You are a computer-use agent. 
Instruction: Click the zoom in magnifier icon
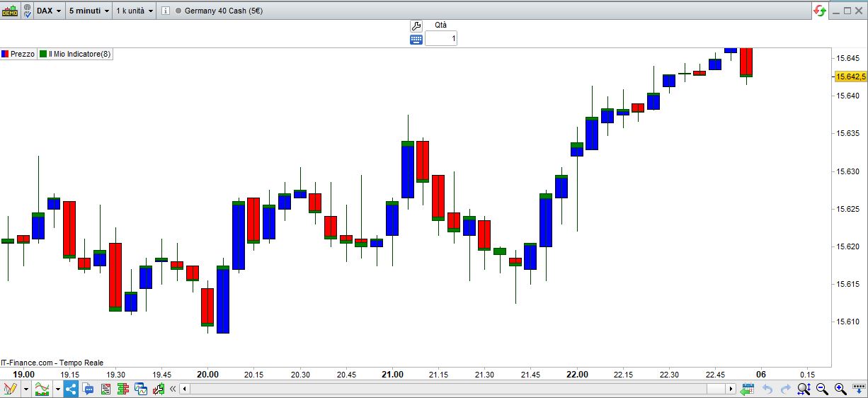click(840, 389)
